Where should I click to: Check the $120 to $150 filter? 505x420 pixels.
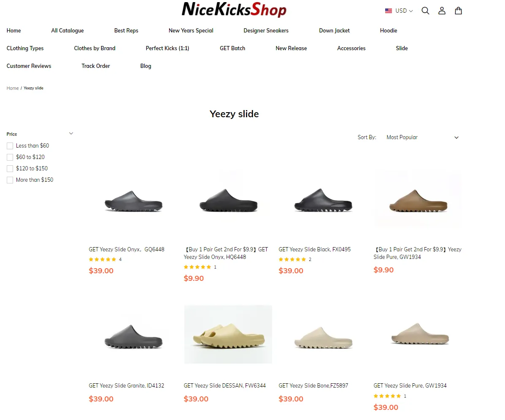point(10,169)
